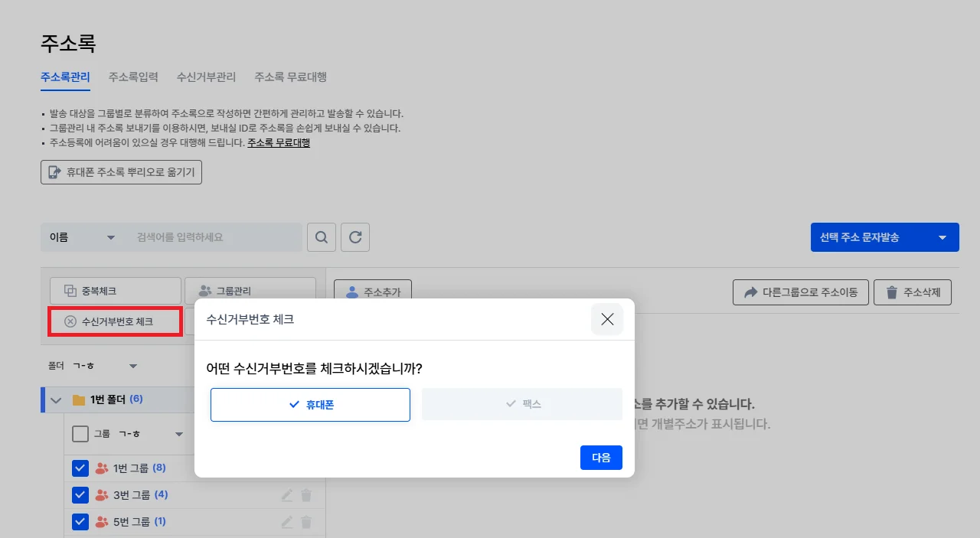Click the search magnifier icon button

[322, 237]
